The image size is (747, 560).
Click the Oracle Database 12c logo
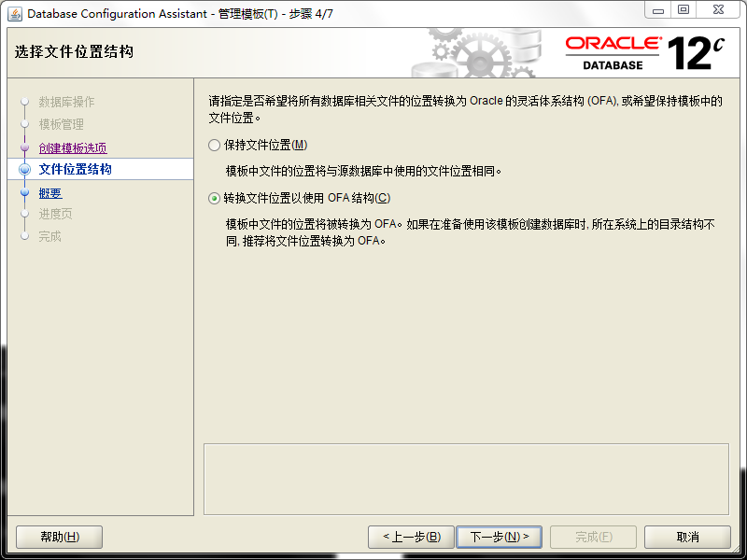pyautogui.click(x=644, y=53)
